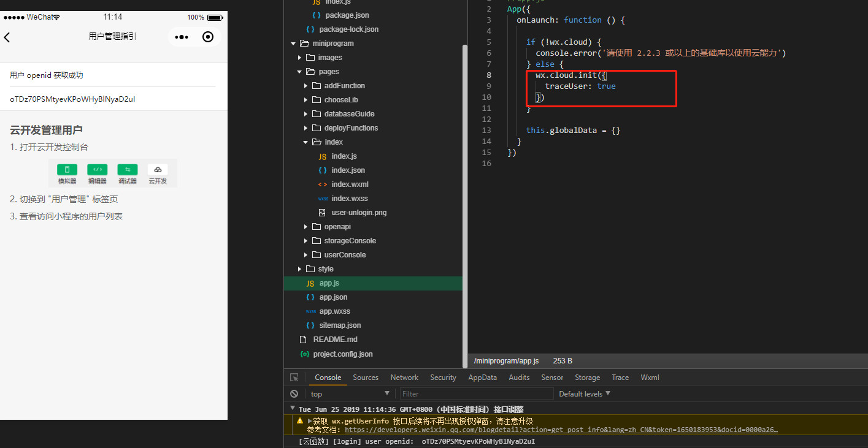Switch to the Sources tab
The width and height of the screenshot is (868, 448).
(x=366, y=378)
